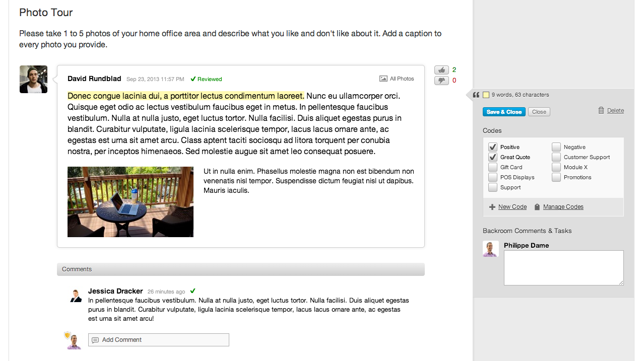Click the trash icon next to Delete
The width and height of the screenshot is (644, 361).
pos(601,110)
